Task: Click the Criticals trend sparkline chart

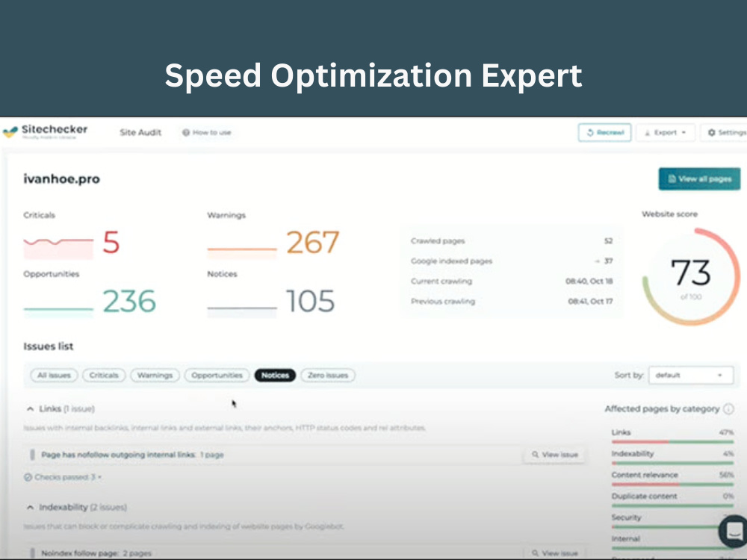Action: point(58,248)
